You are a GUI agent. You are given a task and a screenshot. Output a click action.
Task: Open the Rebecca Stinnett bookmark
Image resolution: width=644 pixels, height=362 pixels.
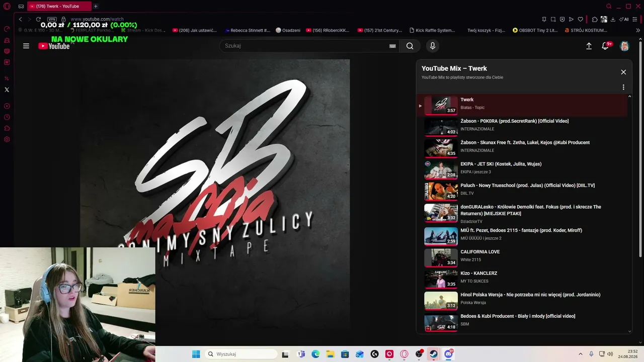point(248,30)
